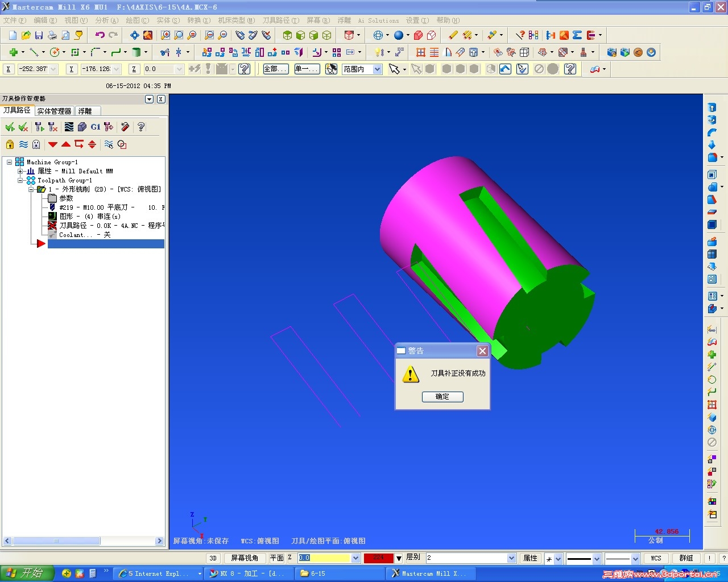Expand the 属性 - Mill Default MM node
The height and width of the screenshot is (582, 728).
point(20,171)
